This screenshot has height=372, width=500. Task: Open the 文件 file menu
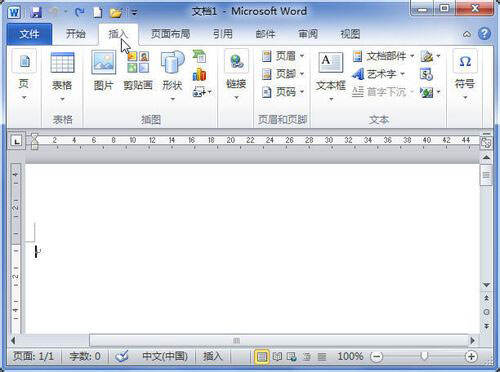tap(29, 34)
